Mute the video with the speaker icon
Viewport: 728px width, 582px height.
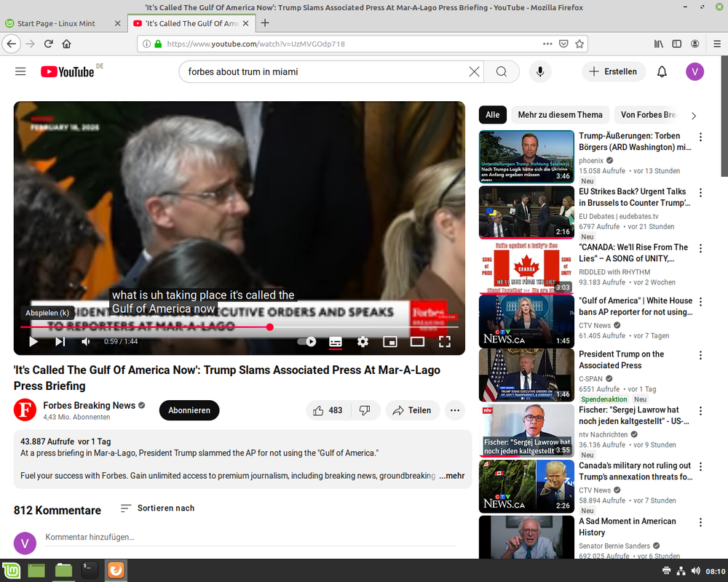[86, 342]
